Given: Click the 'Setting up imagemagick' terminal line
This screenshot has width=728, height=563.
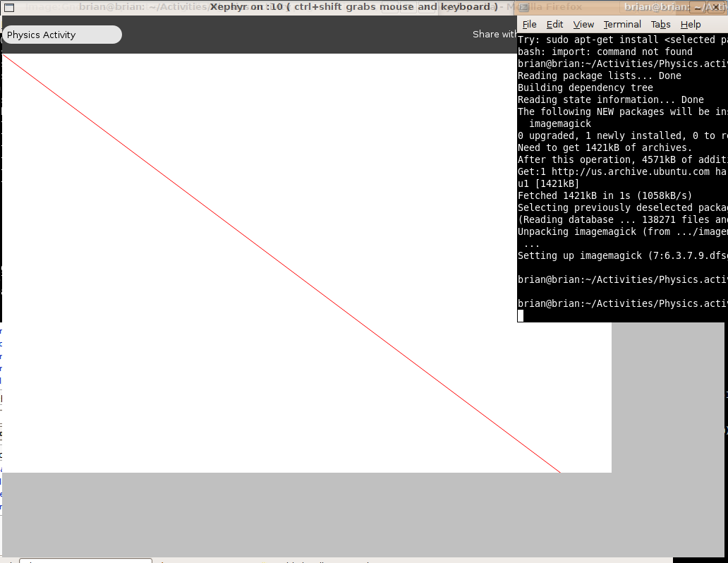Looking at the screenshot, I should tap(621, 255).
